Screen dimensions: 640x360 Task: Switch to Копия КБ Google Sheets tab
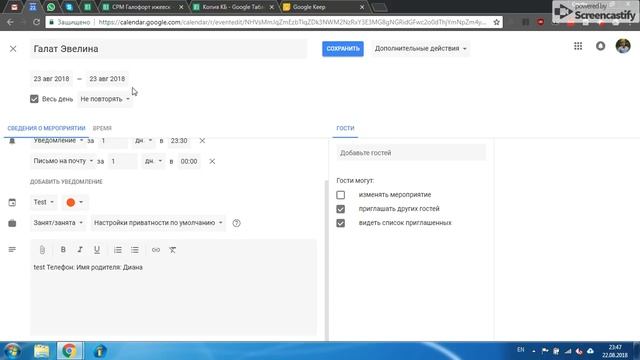coord(233,7)
